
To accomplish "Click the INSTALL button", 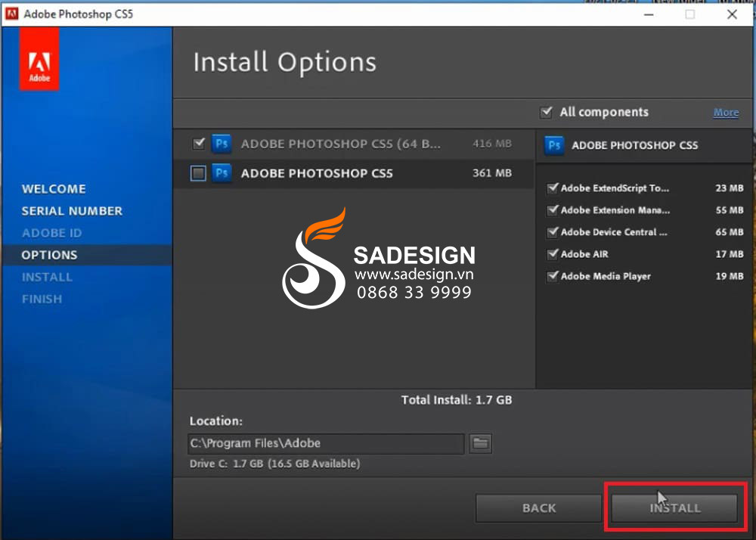I will coord(674,508).
